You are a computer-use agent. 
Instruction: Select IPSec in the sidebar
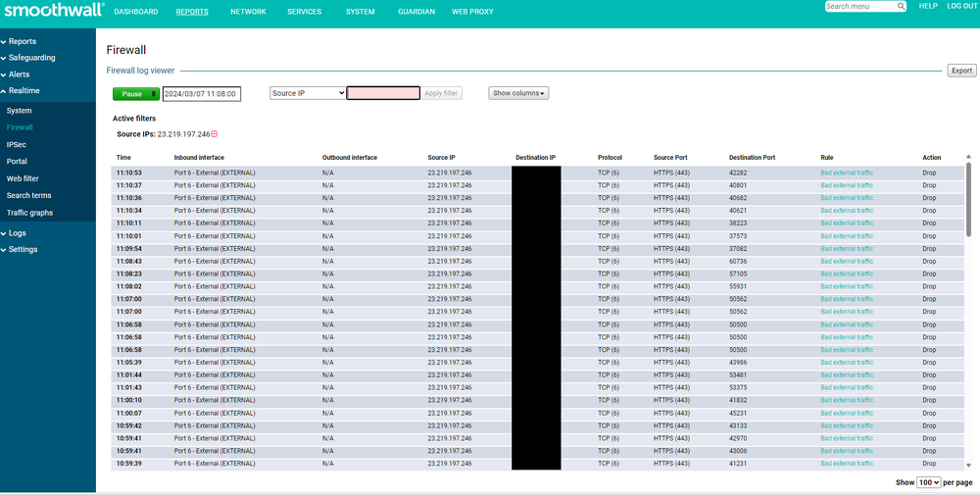[x=17, y=144]
